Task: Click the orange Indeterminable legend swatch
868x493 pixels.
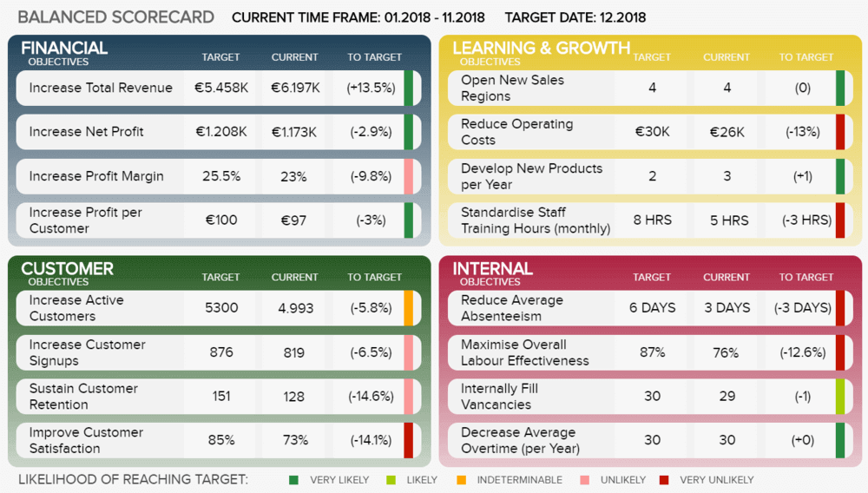Action: tap(461, 480)
